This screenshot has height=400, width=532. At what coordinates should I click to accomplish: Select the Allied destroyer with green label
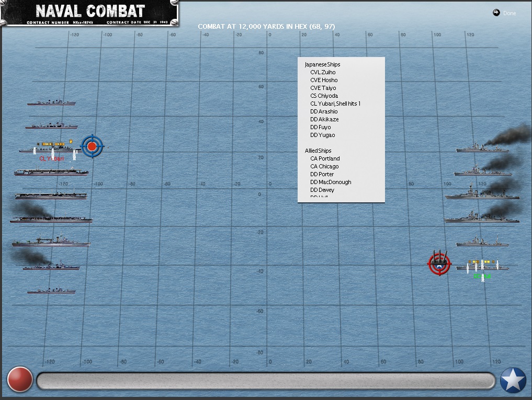(482, 267)
